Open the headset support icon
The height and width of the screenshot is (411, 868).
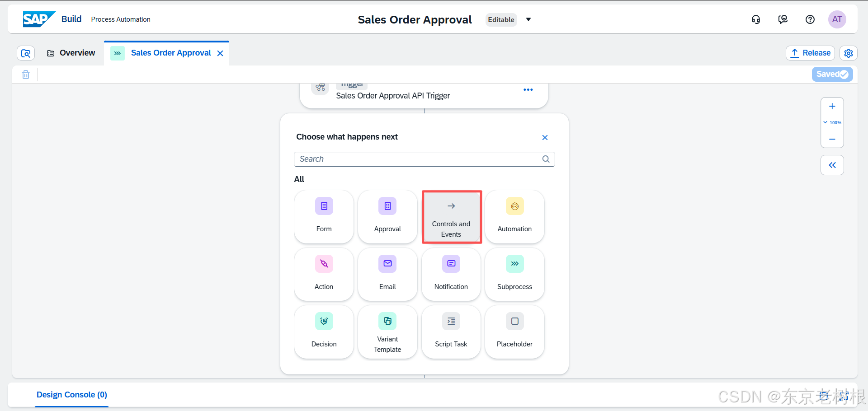[x=756, y=19]
